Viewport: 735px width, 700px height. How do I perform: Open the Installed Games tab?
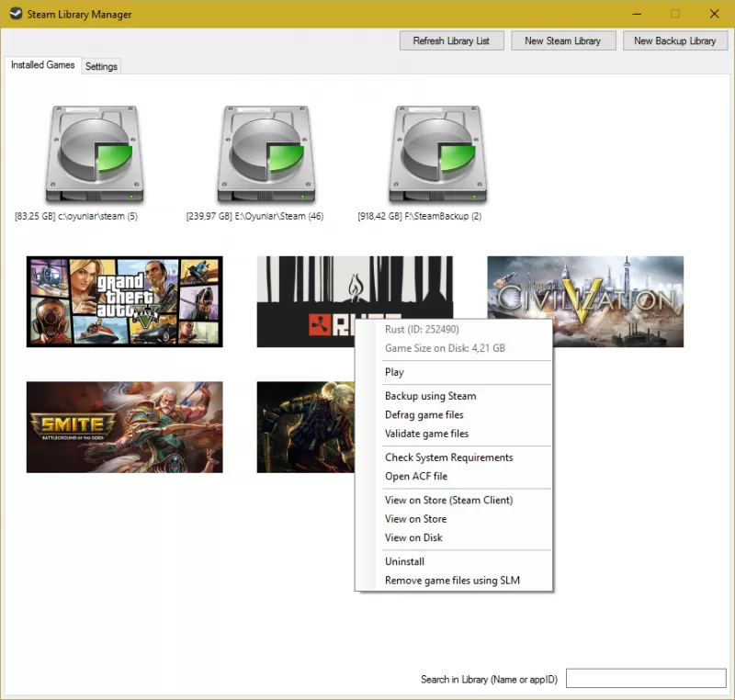click(x=42, y=64)
